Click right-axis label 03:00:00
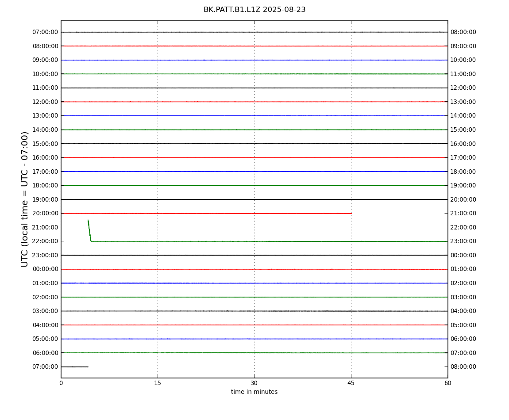This screenshot has width=509, height=420. pos(463,297)
